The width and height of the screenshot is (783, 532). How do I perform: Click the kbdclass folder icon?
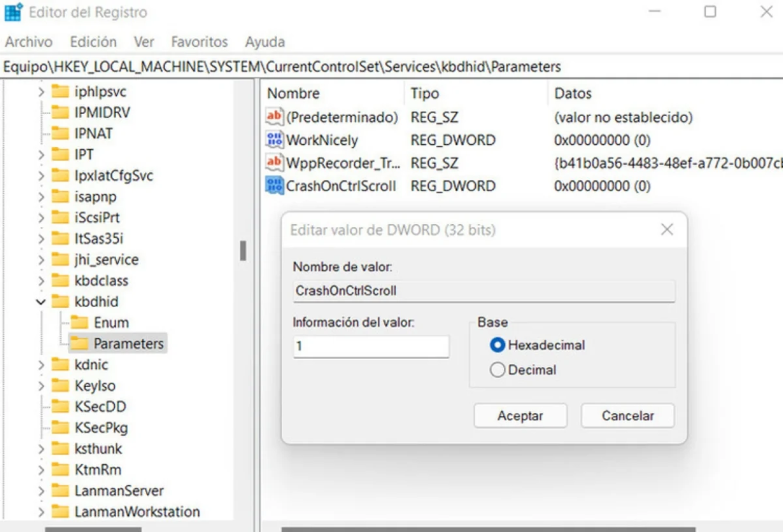click(x=60, y=281)
